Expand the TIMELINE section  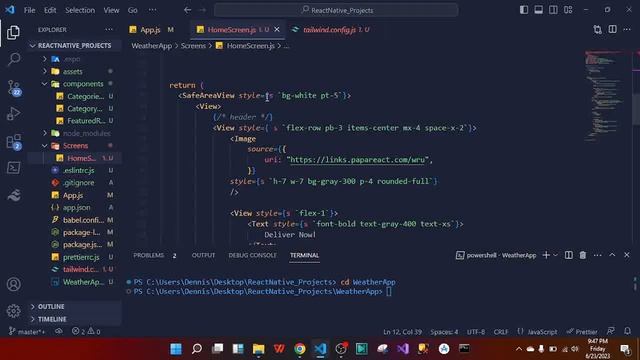(x=75, y=319)
